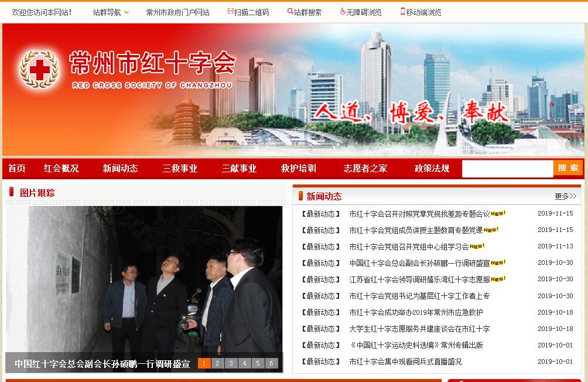Open 政策法规 menu item
588x382 pixels.
pos(432,169)
